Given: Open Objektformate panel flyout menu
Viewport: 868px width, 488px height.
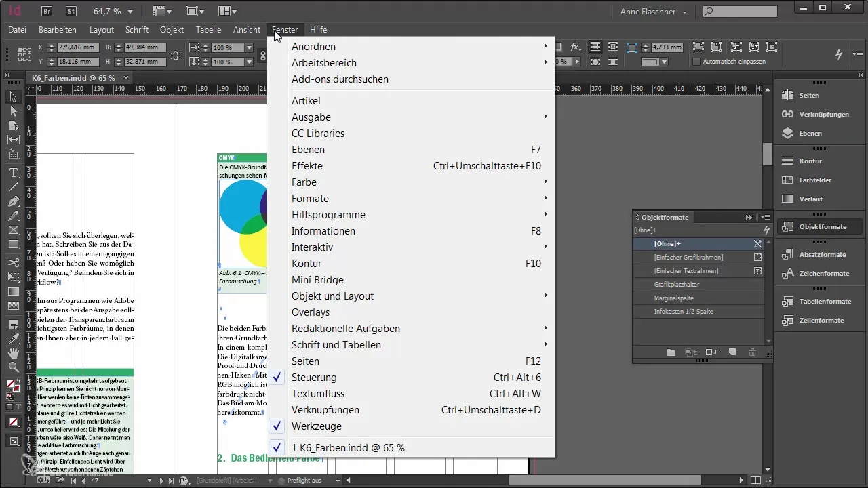Looking at the screenshot, I should [766, 218].
